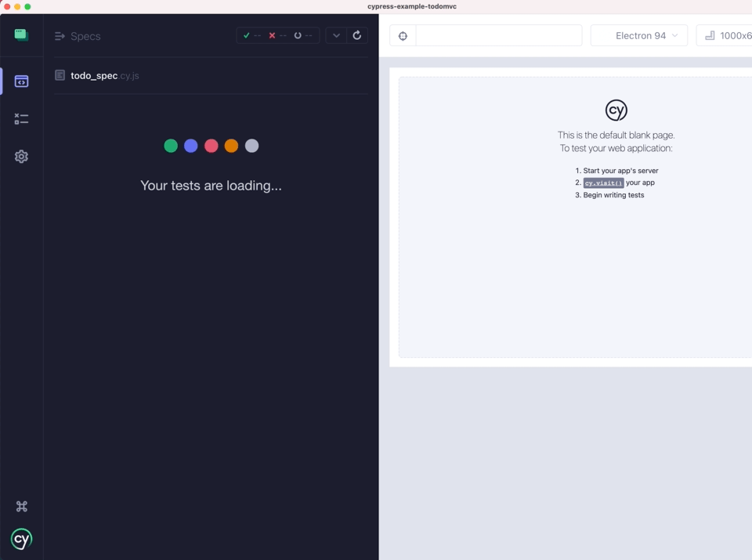Show keyboard shortcuts with the command icon
The height and width of the screenshot is (560, 752).
coord(21,507)
